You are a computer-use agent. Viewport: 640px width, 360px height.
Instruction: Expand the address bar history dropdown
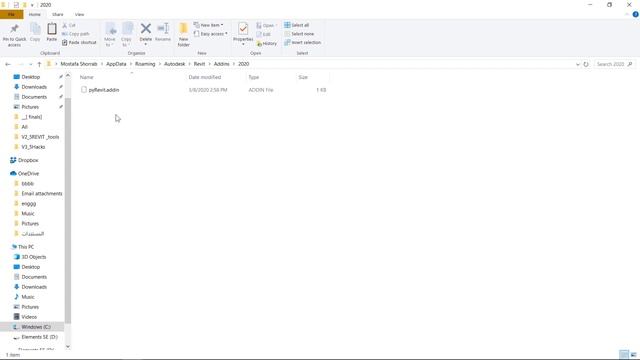tap(578, 64)
